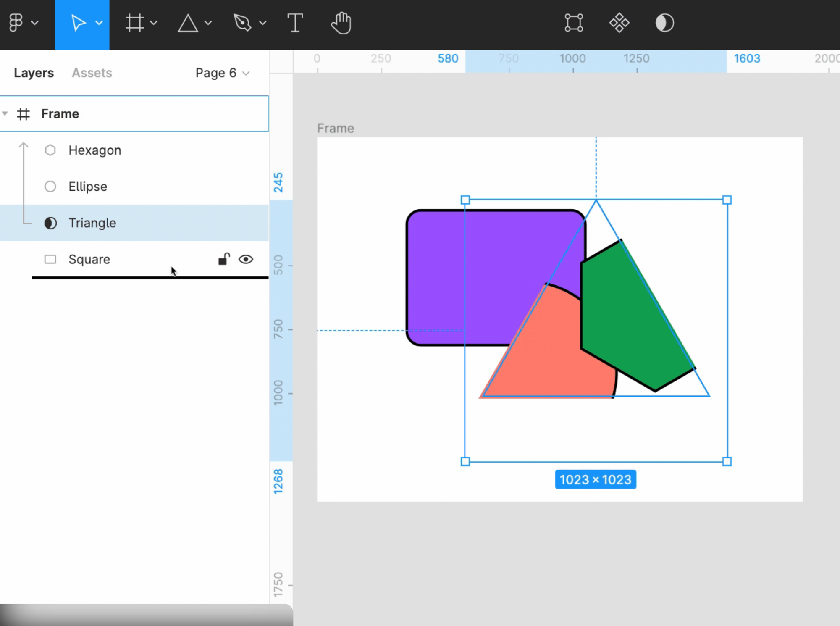This screenshot has height=626, width=840.
Task: Open the shape tools dropdown arrow
Action: coord(208,23)
